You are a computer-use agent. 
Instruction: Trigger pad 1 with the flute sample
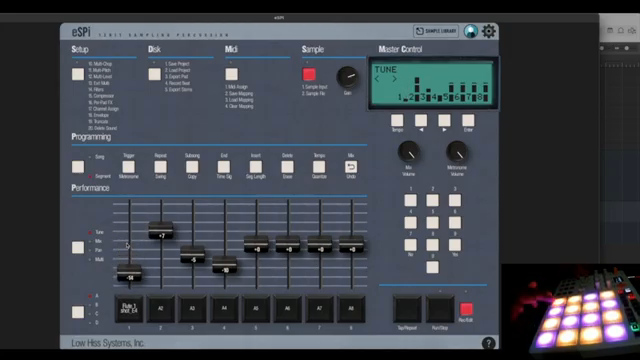129,309
